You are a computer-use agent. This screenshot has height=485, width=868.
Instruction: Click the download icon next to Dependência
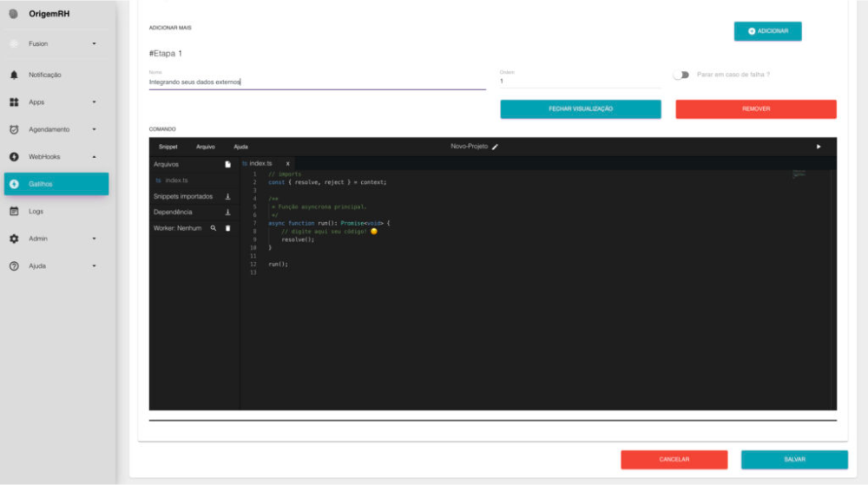[227, 213]
